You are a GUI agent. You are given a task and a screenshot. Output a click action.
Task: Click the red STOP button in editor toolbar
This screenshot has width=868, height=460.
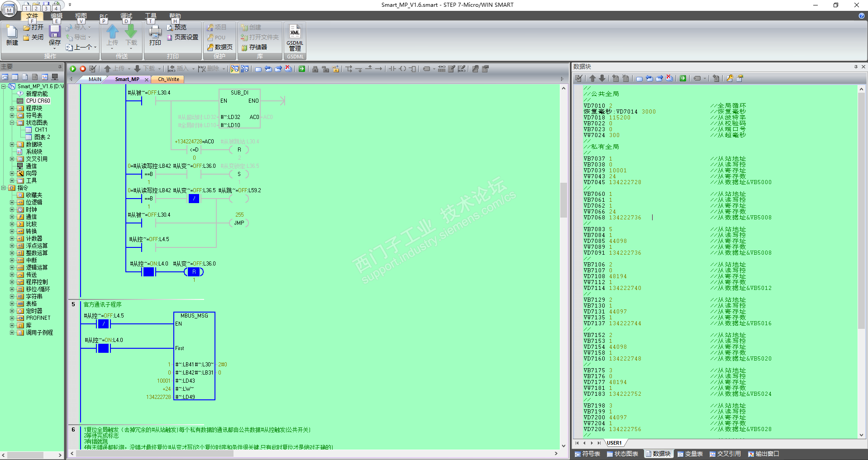83,69
